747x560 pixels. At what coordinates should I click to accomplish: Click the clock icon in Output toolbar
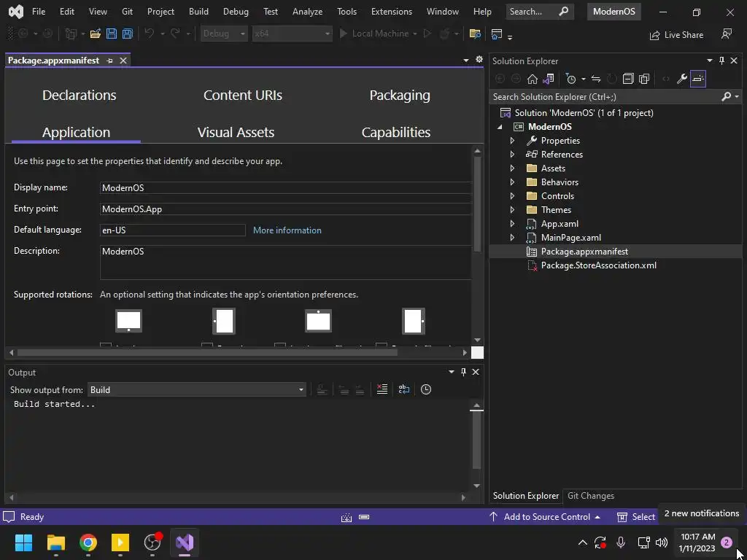coord(426,389)
